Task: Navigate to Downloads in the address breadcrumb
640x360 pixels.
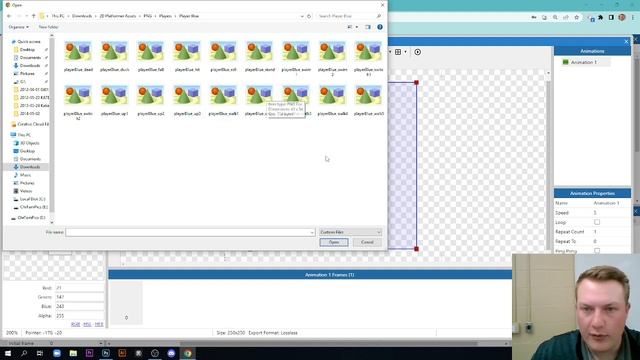Action: pyautogui.click(x=82, y=16)
